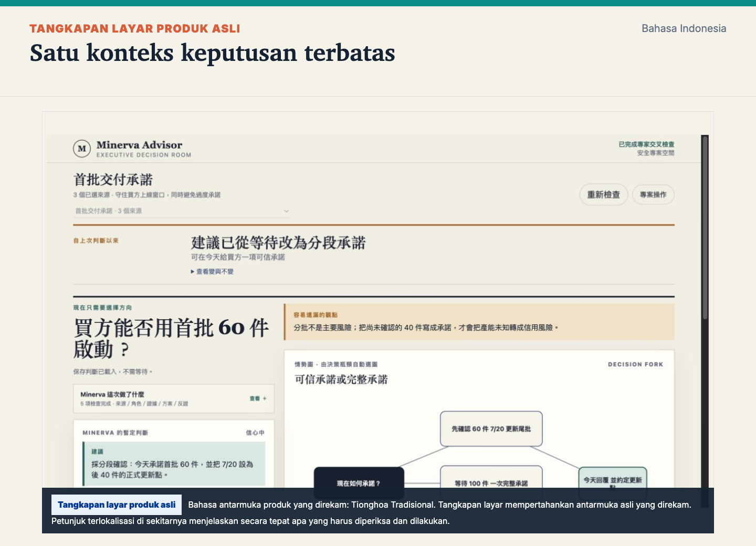Image resolution: width=756 pixels, height=546 pixels.
Task: Click the 可在今天給買方一項可信承諾 subtext
Action: point(238,257)
